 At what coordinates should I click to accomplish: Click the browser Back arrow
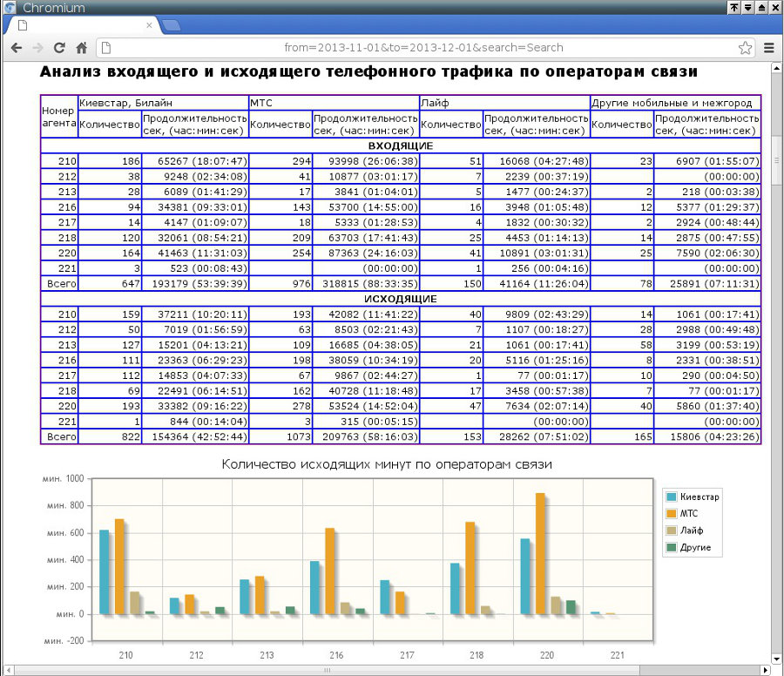click(16, 48)
